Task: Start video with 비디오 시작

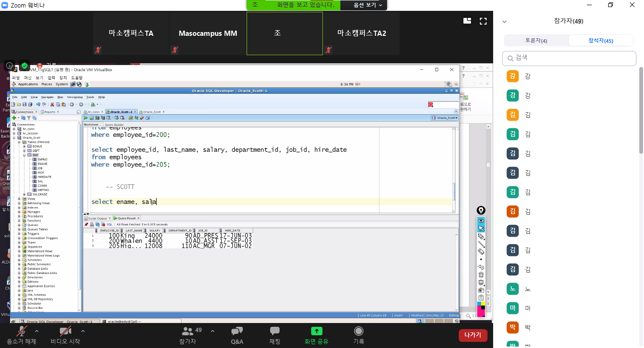Action: (x=65, y=335)
